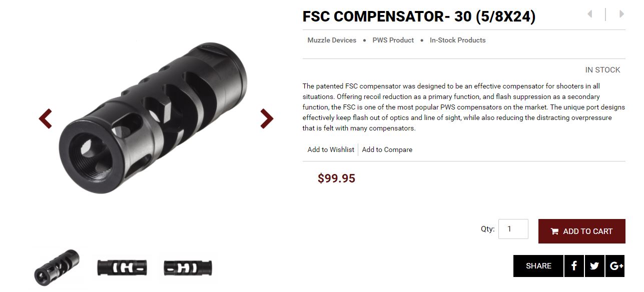
Task: Share product on Twitter
Action: [594, 266]
